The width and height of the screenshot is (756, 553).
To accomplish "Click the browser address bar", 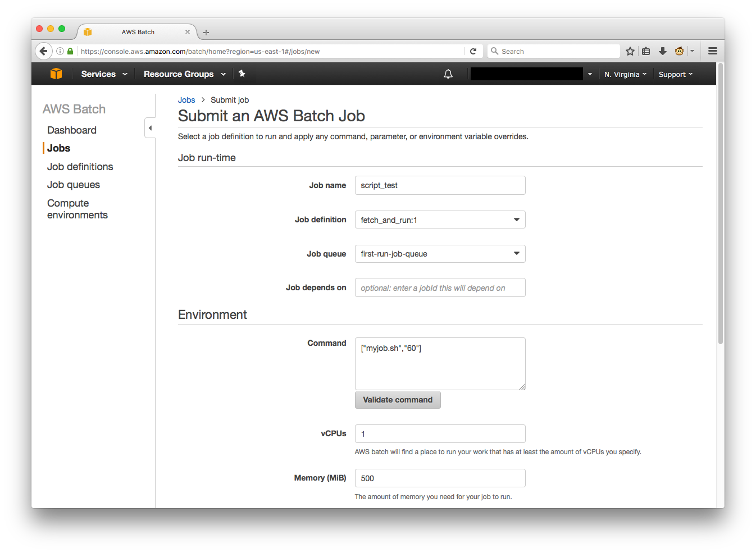I will pos(272,51).
